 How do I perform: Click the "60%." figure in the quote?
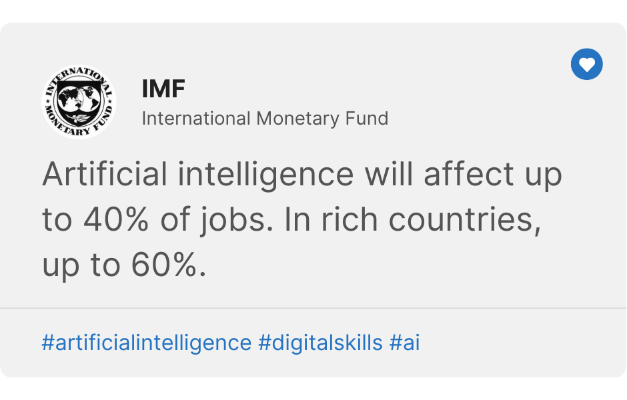169,265
